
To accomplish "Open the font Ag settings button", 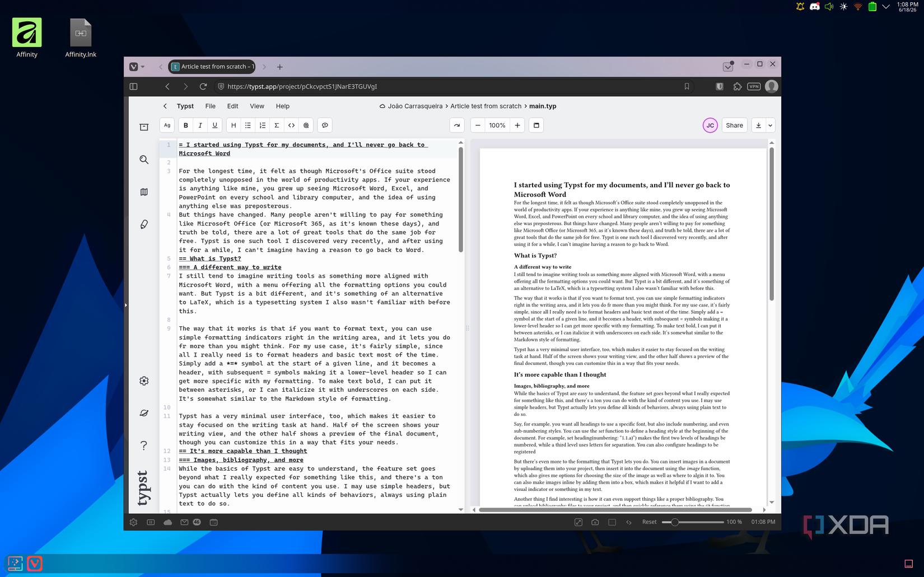I will [x=167, y=125].
